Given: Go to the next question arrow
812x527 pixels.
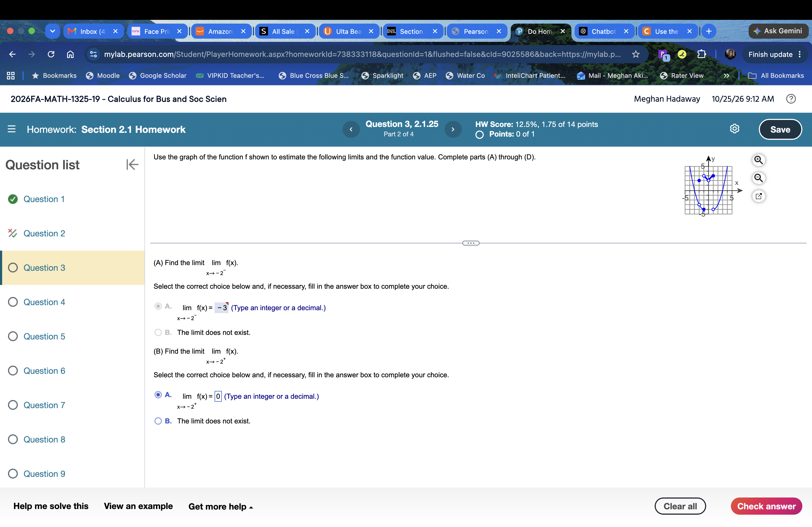Looking at the screenshot, I should [x=453, y=129].
